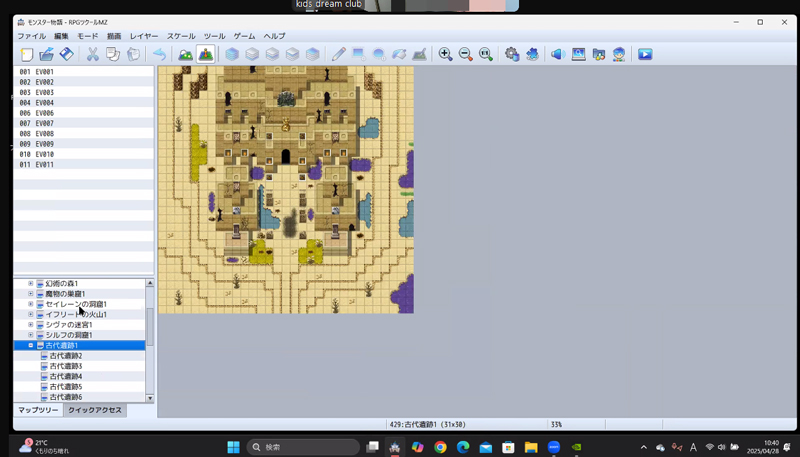
Task: Switch to Map editing mode icon
Action: (185, 54)
